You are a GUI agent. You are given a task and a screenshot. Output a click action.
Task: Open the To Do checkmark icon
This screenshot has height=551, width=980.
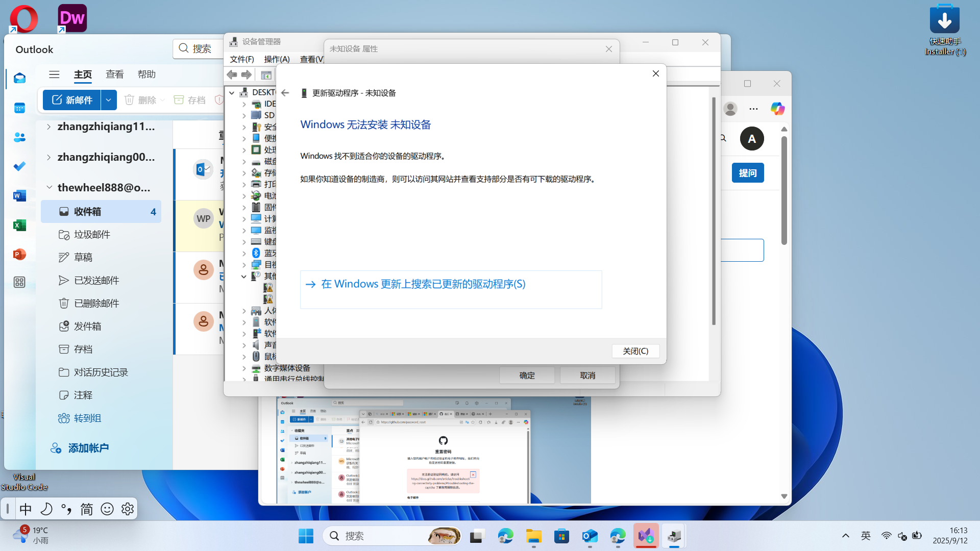(19, 166)
